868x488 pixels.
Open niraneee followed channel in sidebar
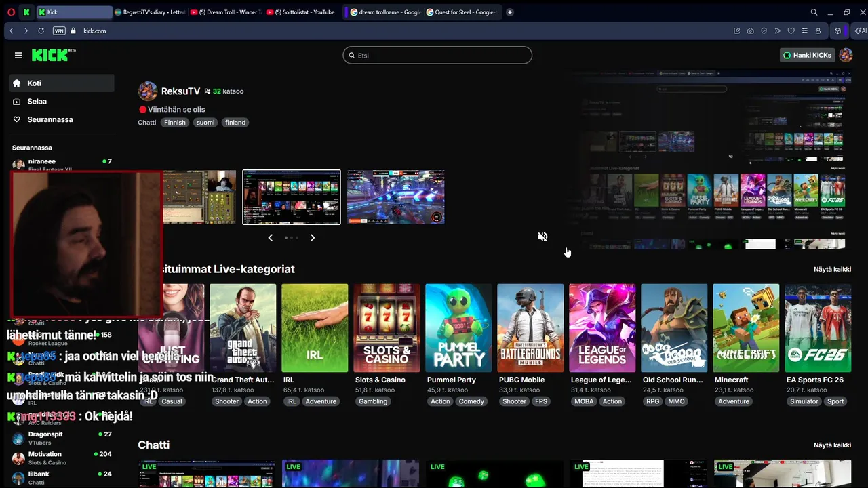62,163
